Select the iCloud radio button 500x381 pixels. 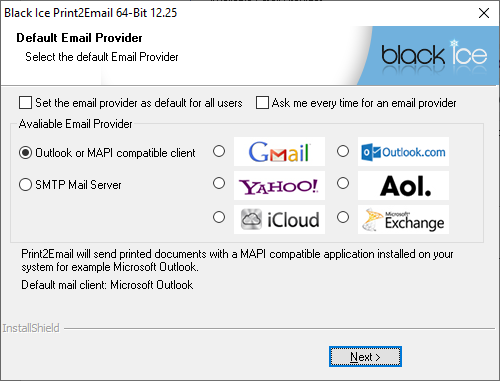(x=219, y=217)
